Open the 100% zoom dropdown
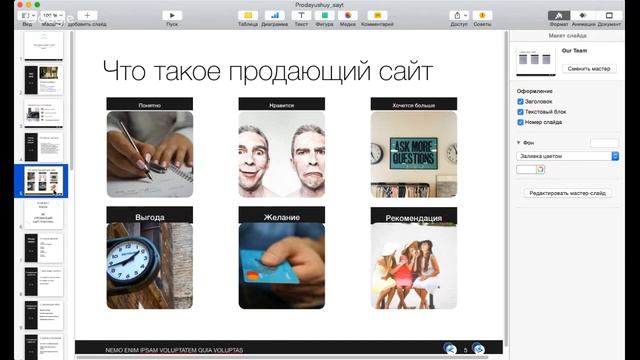The width and height of the screenshot is (640, 360). click(x=53, y=16)
